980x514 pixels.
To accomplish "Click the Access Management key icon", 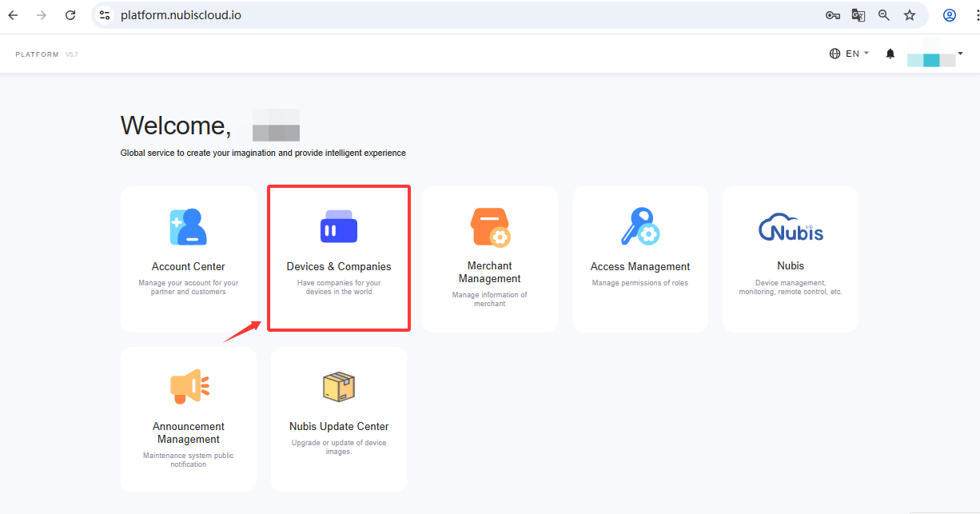I will (640, 226).
